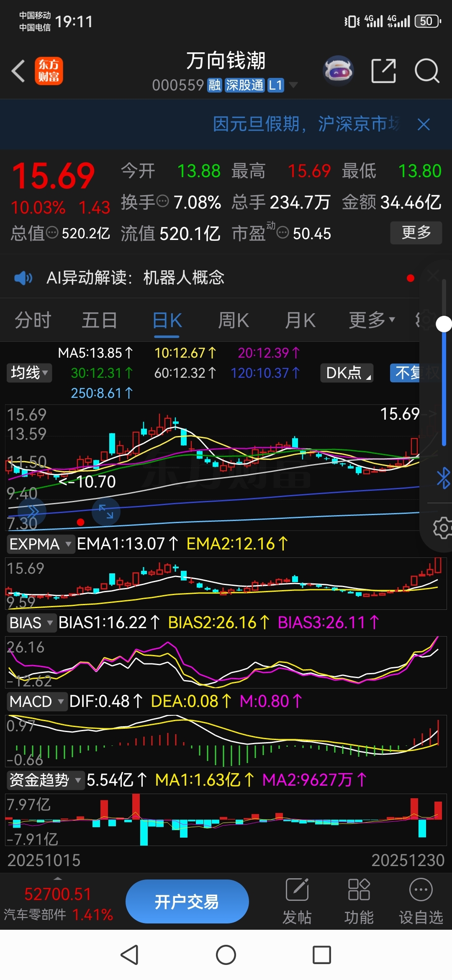Open the 均线 indicator dropdown
The height and width of the screenshot is (980, 452).
tap(29, 373)
